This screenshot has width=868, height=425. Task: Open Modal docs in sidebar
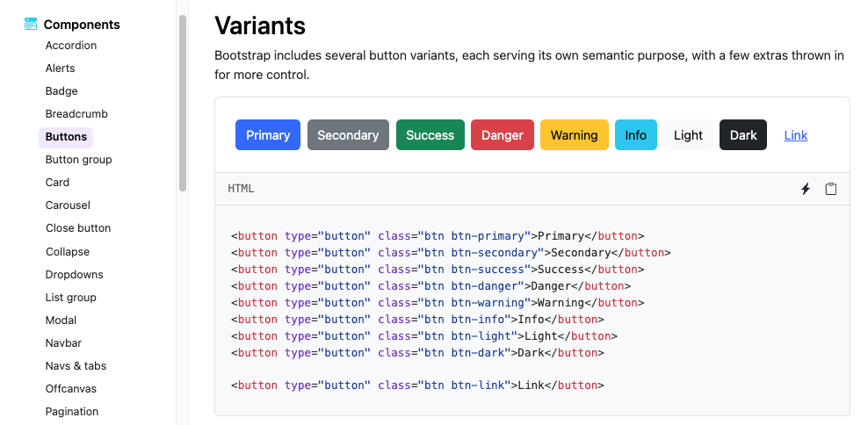tap(61, 321)
